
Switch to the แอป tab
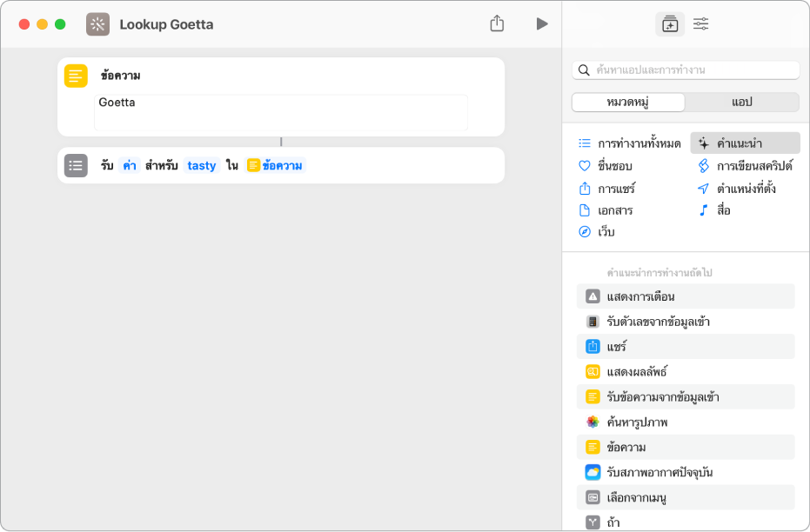(741, 102)
